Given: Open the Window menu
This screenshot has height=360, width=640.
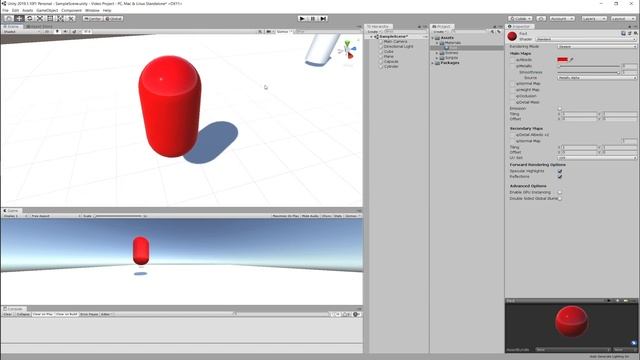Looking at the screenshot, I should point(92,10).
